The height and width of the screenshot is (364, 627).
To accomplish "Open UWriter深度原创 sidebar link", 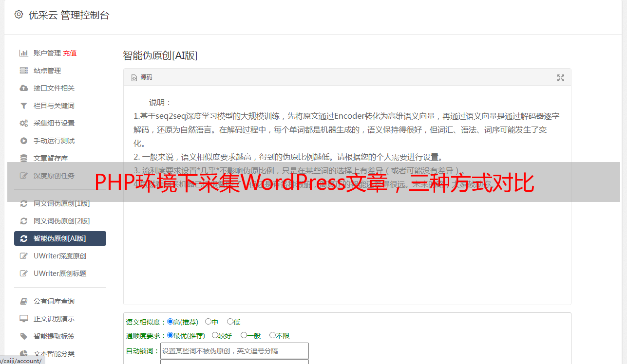I will tap(60, 256).
